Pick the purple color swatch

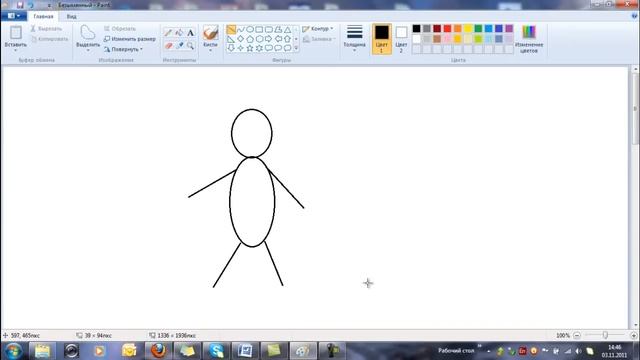click(x=509, y=29)
